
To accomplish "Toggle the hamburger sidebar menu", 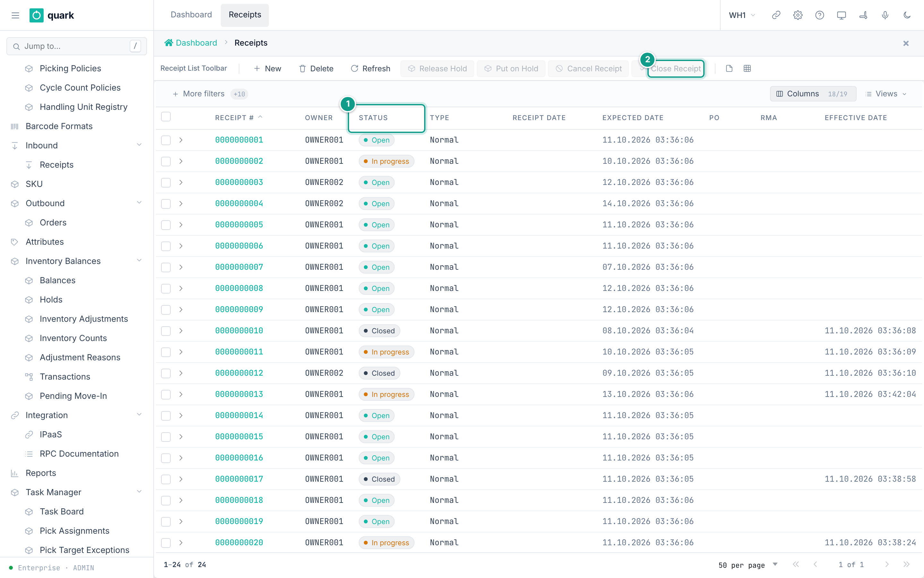I will coord(15,15).
